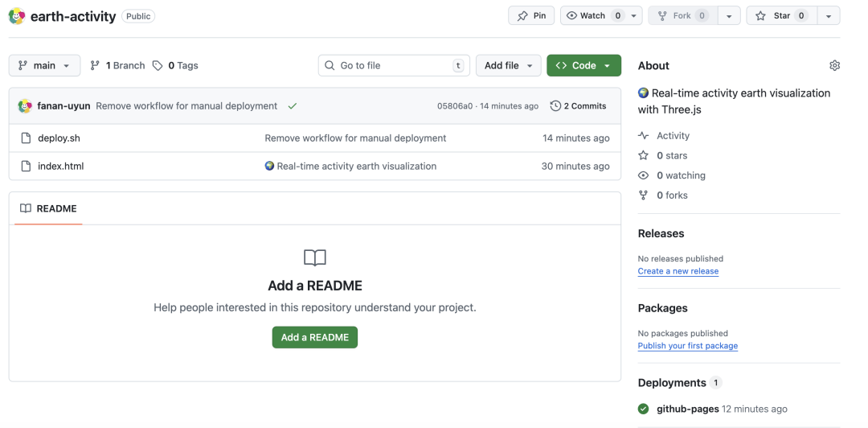Open the github-pages deployment link
868x428 pixels.
point(687,409)
